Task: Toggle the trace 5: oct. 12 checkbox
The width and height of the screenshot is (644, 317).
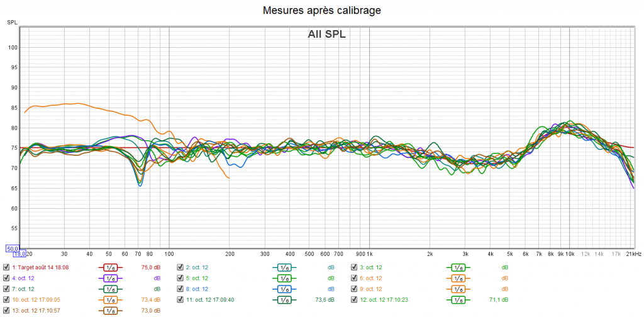Action: (x=180, y=278)
